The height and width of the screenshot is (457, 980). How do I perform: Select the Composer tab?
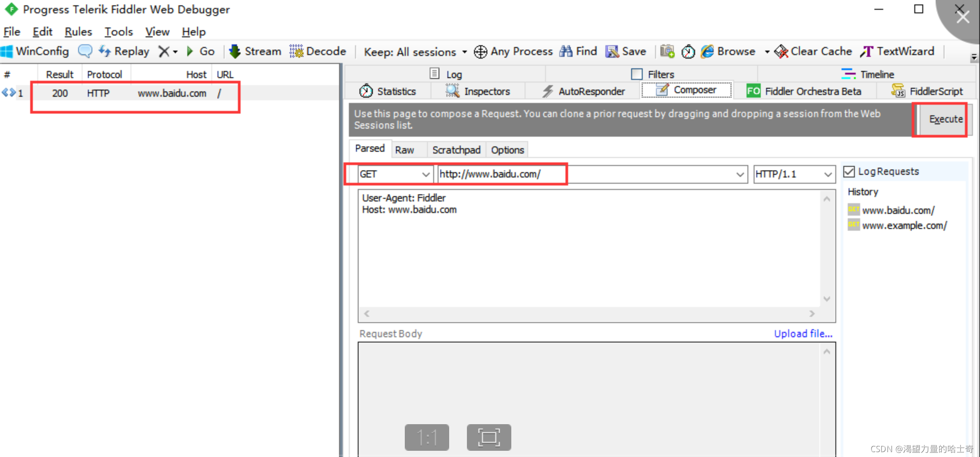pyautogui.click(x=687, y=90)
